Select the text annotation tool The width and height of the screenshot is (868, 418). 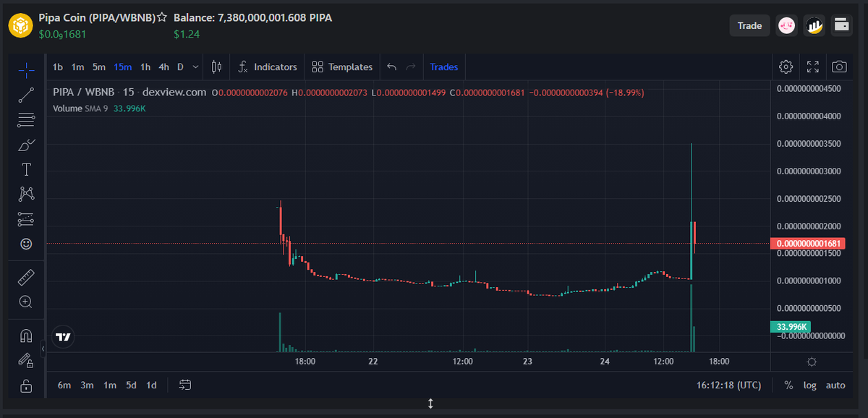pos(26,169)
